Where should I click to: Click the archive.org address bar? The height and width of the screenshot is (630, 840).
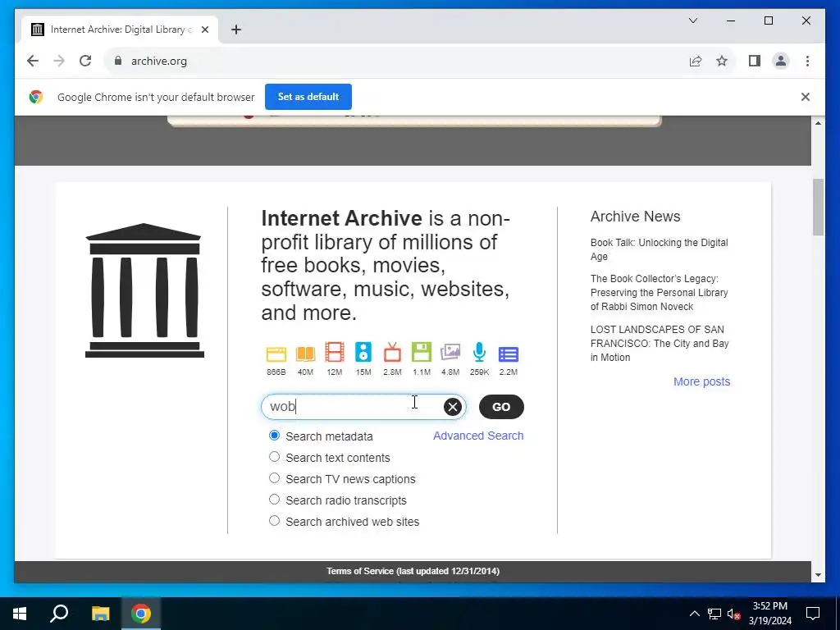pos(396,61)
